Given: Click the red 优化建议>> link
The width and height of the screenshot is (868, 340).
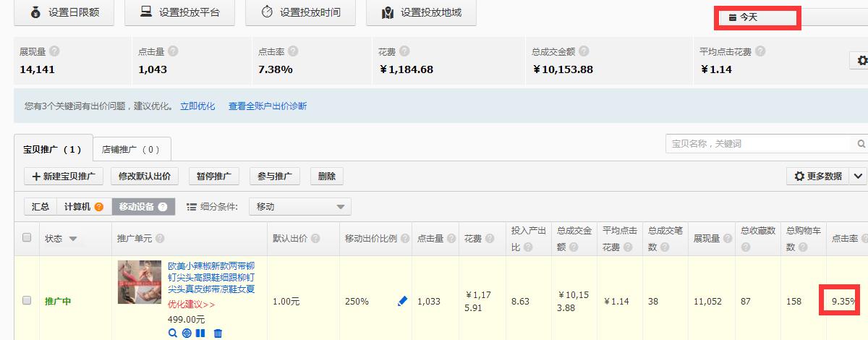Looking at the screenshot, I should coord(191,305).
